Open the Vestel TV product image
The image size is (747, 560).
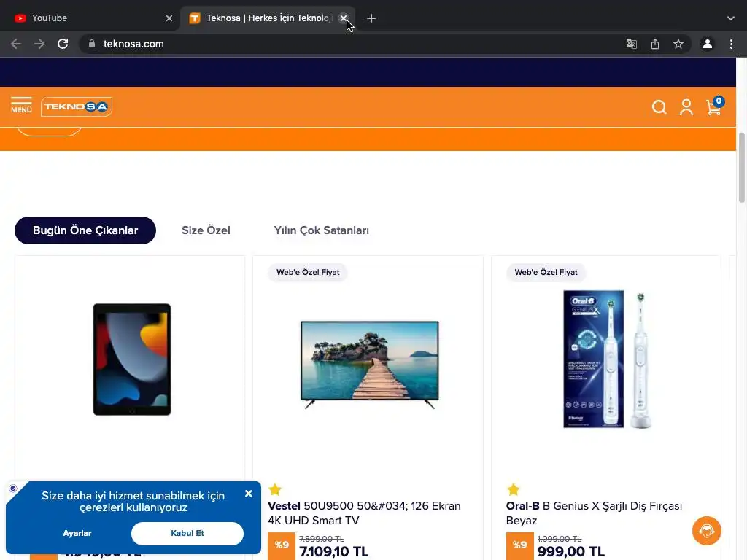(370, 365)
